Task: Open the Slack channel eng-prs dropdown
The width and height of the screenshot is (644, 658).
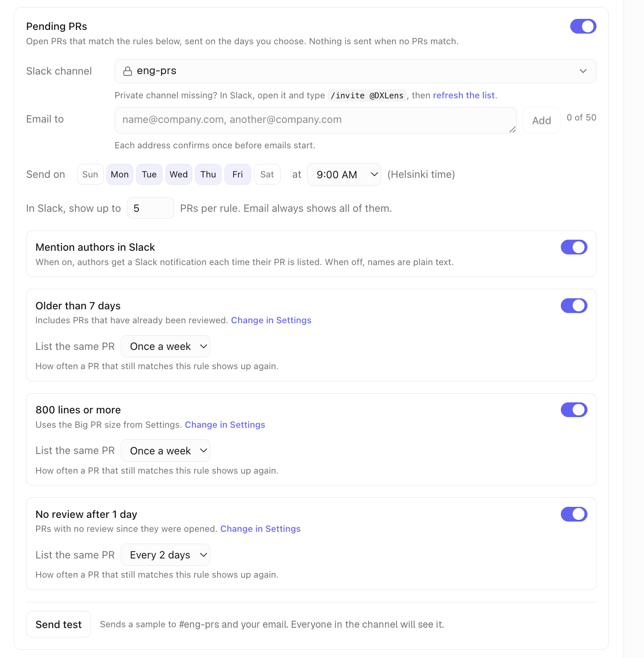Action: [x=355, y=71]
